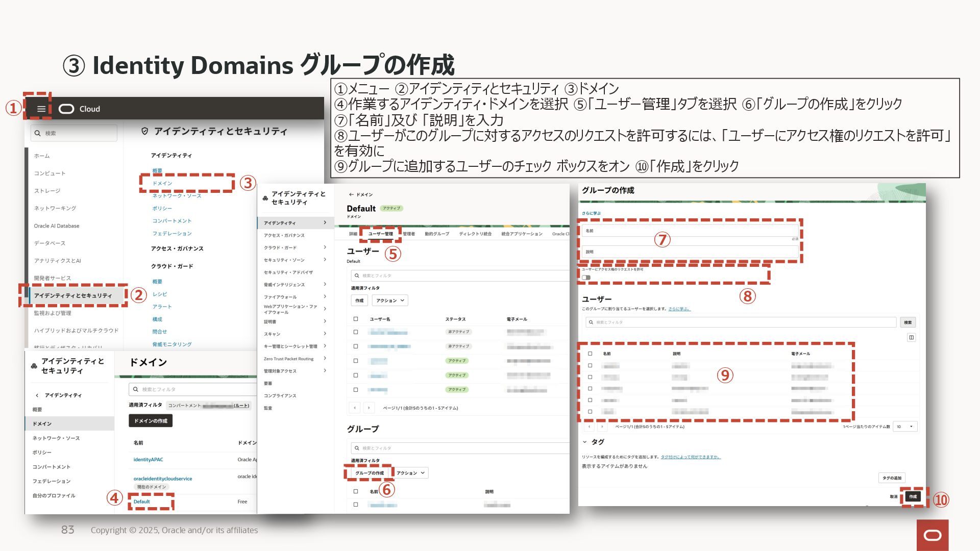
Task: Go to the next page arrow under the users list
Action: [x=369, y=408]
